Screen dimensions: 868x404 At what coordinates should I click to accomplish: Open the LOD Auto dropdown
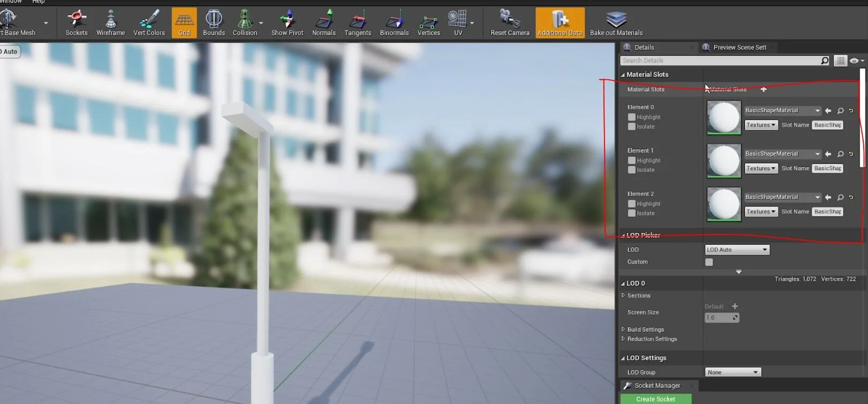tap(737, 249)
